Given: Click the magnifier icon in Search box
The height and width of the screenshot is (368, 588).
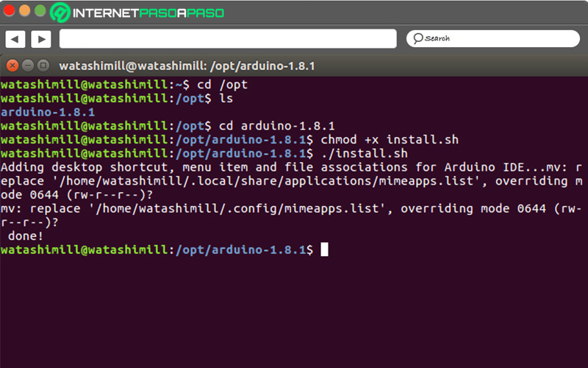Looking at the screenshot, I should coord(417,38).
